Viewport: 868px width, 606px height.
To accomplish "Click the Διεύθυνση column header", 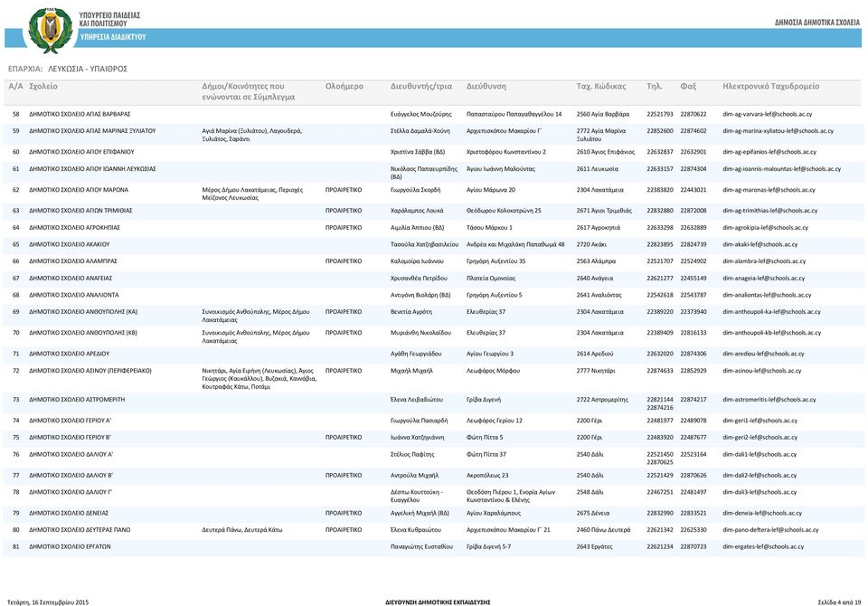I will tap(486, 86).
